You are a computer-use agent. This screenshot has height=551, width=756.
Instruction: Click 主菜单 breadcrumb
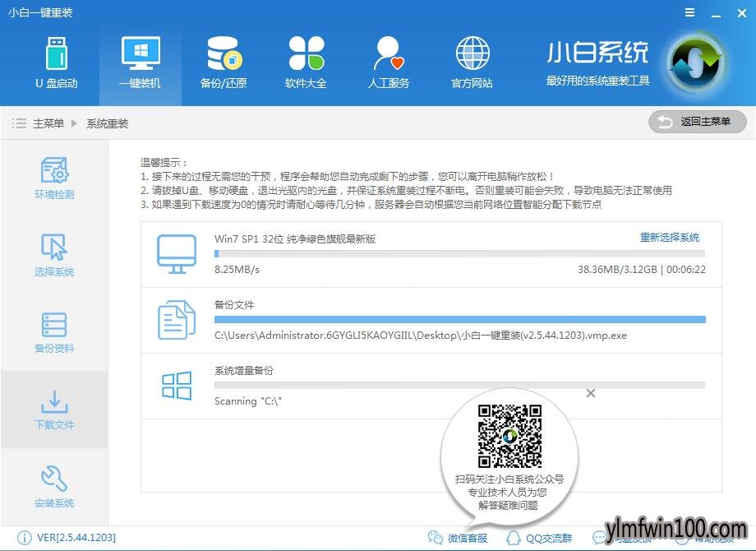coord(48,123)
